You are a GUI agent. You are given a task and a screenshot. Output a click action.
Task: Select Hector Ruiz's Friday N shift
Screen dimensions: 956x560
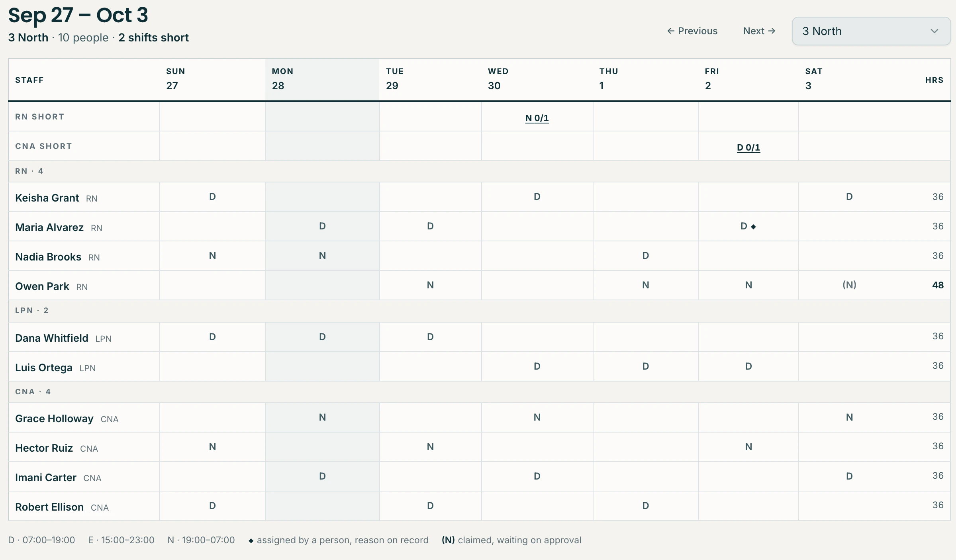(x=748, y=447)
